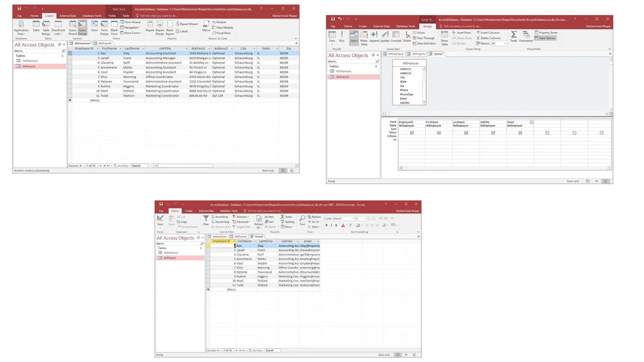Image resolution: width=644 pixels, height=362 pixels.
Task: Open the More Forms dropdown
Action: click(x=131, y=33)
